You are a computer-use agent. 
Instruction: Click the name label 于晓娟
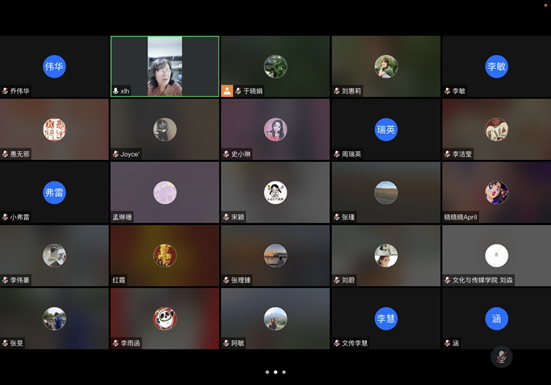tap(253, 91)
